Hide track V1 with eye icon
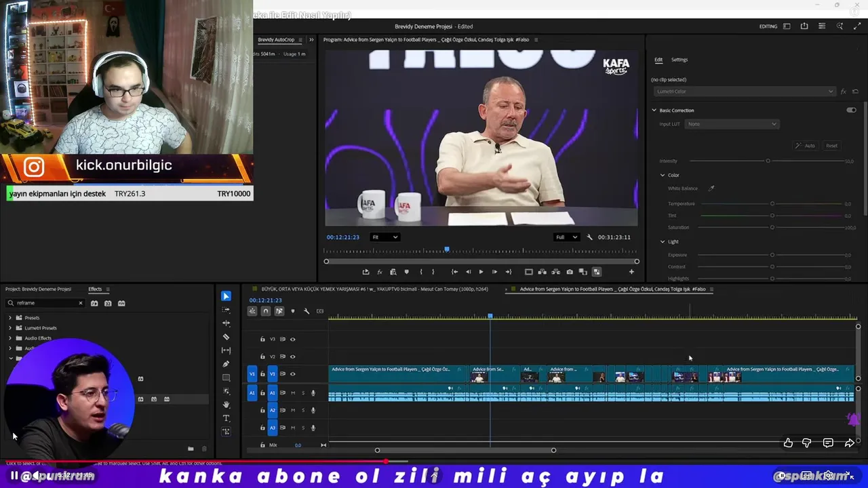Image resolution: width=868 pixels, height=488 pixels. click(x=293, y=374)
